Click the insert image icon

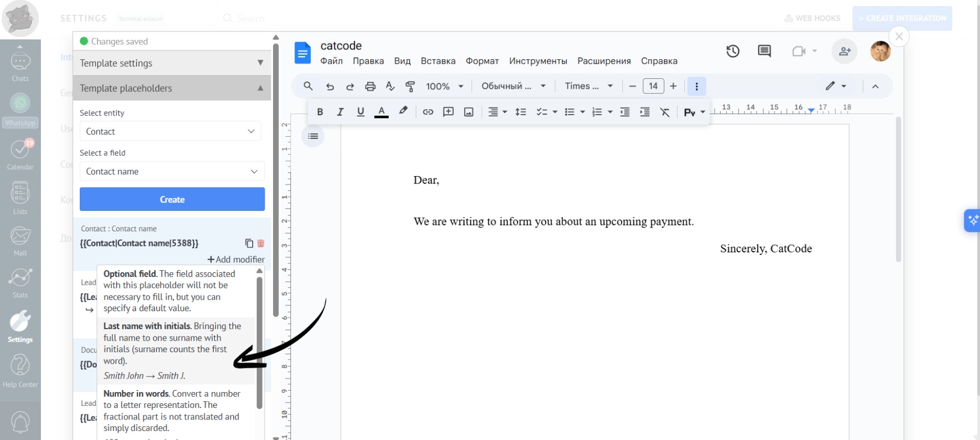[468, 112]
